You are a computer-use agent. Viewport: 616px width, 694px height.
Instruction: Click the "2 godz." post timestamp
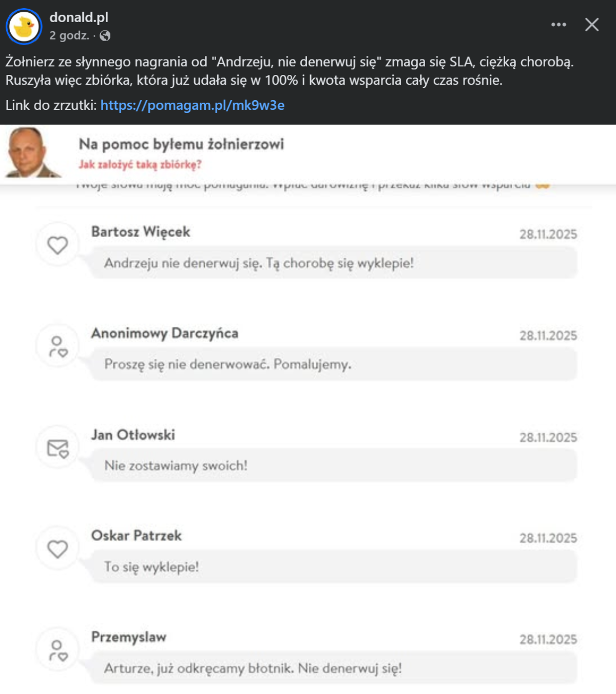tap(69, 36)
